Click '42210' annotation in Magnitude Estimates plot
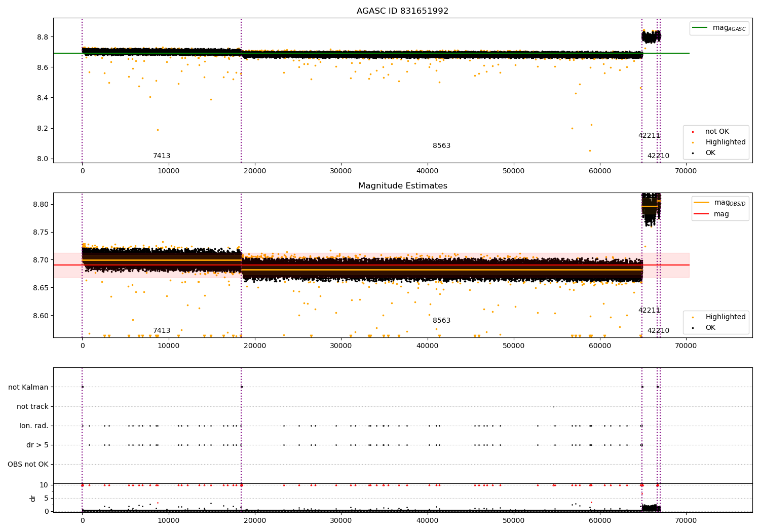 coord(658,331)
